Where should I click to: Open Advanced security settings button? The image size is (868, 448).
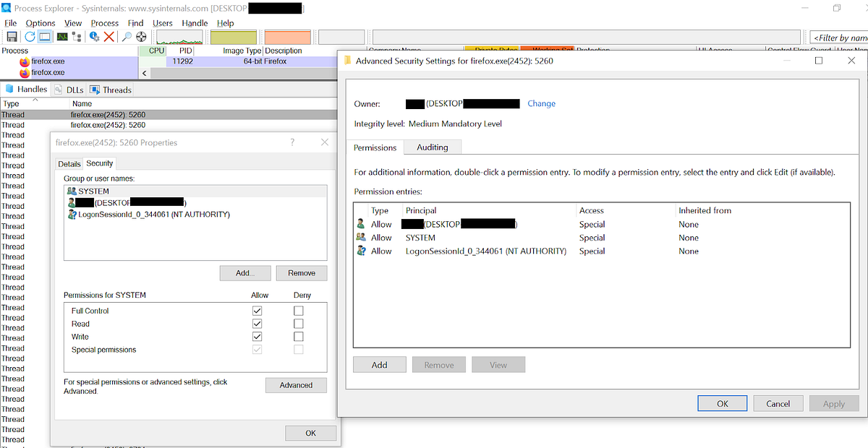click(x=296, y=384)
